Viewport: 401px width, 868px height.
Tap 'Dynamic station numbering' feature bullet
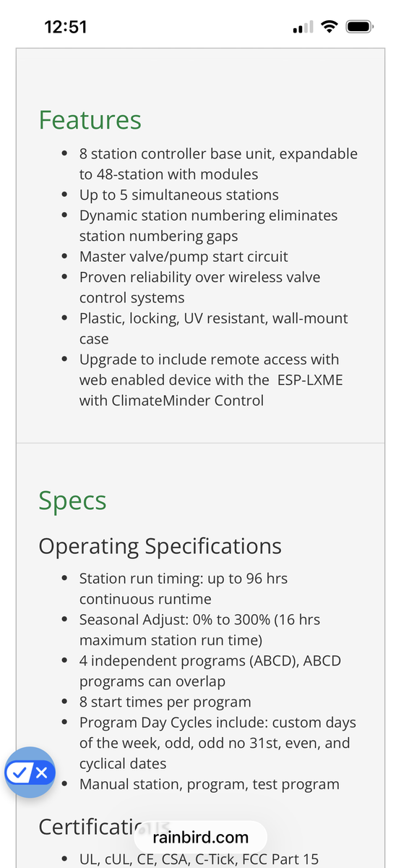208,226
